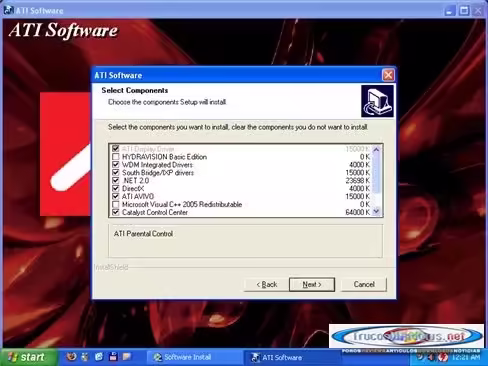Select the 'HYDRAVISION Basic Edition' row text
The image size is (488, 366).
click(x=164, y=157)
